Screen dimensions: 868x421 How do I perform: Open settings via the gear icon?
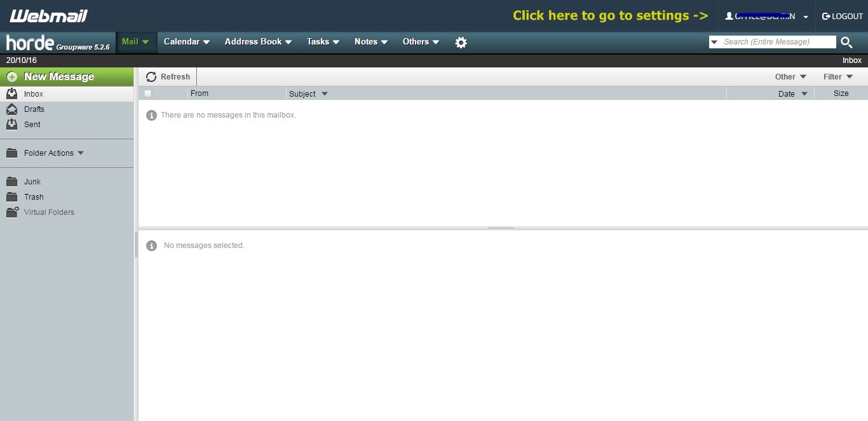click(x=461, y=43)
